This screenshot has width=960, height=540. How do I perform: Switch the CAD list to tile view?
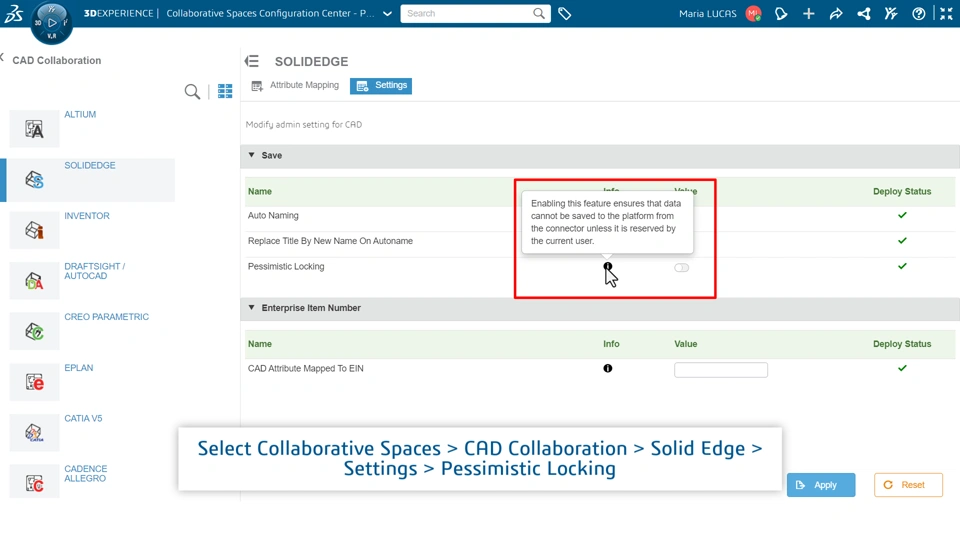coord(225,92)
